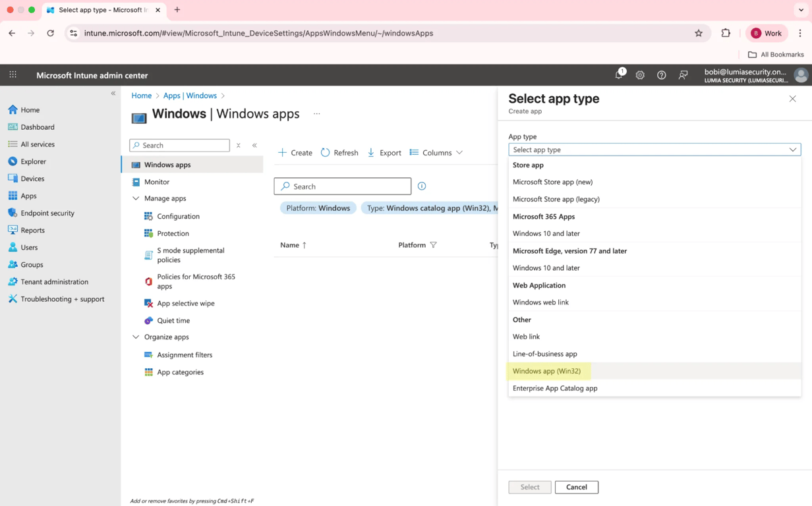Clear the resource menu search

click(x=239, y=145)
